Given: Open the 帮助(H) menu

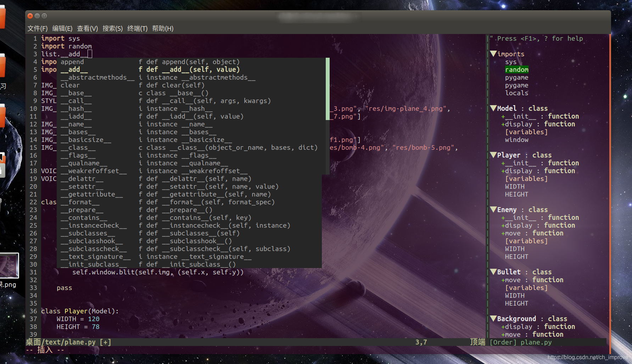Looking at the screenshot, I should (x=163, y=28).
